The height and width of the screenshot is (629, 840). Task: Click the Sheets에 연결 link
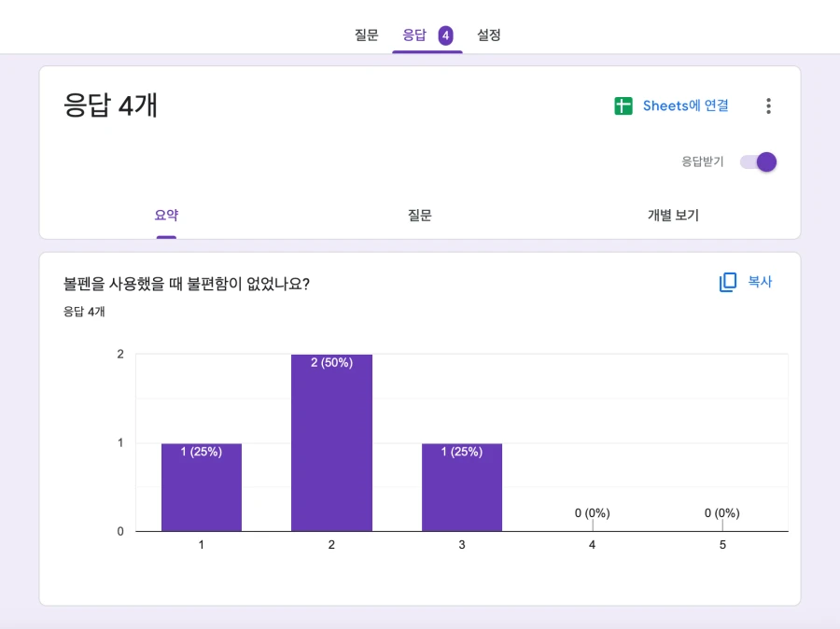[684, 105]
